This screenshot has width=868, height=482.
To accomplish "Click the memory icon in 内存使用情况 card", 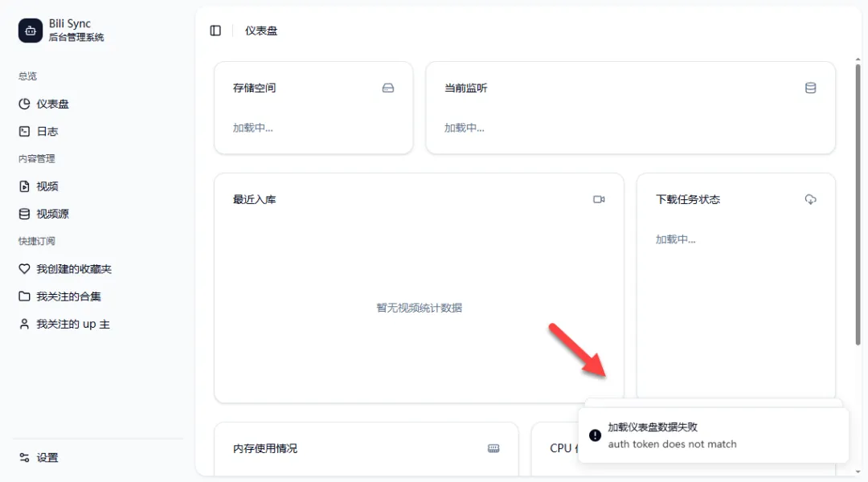I will tap(493, 448).
